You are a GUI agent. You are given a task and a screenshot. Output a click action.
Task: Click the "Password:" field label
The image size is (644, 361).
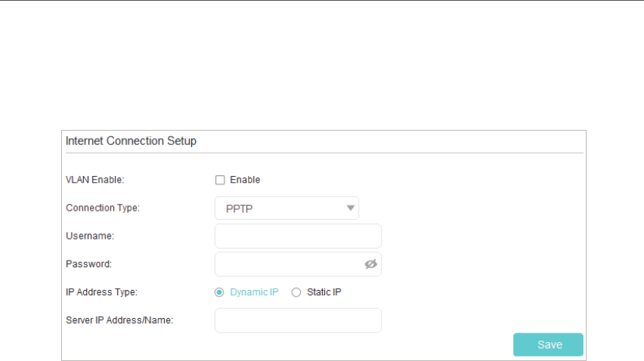pyautogui.click(x=88, y=264)
